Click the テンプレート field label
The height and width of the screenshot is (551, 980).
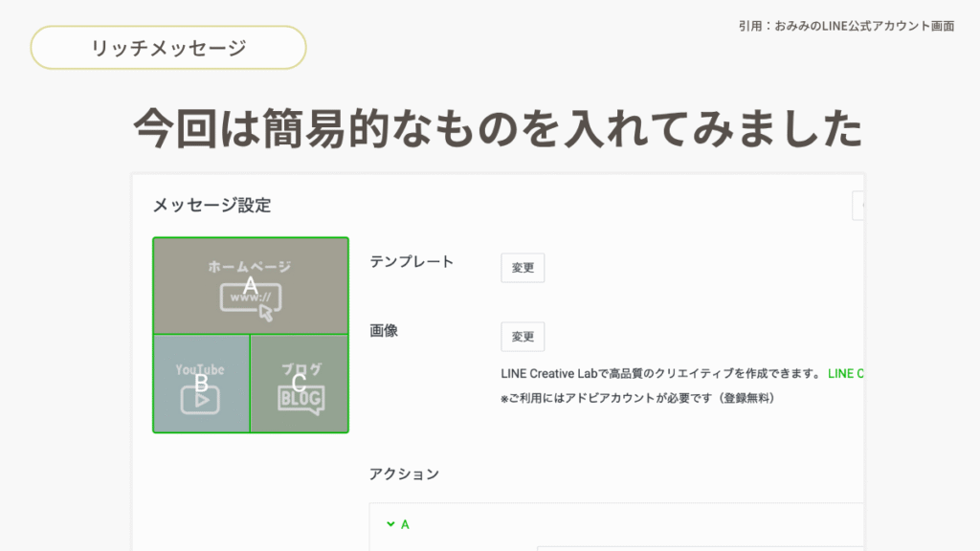click(x=412, y=261)
